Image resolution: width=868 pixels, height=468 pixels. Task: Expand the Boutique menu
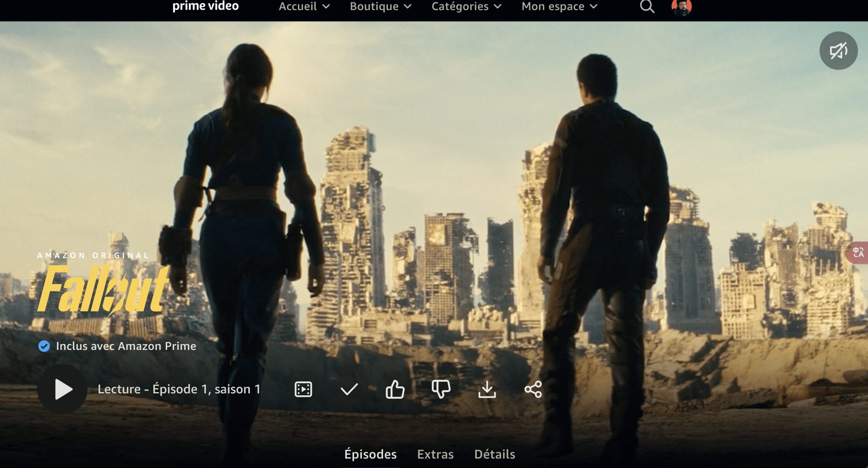[380, 6]
